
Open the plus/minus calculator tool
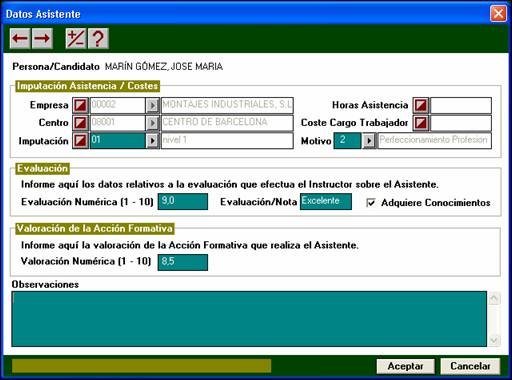76,39
